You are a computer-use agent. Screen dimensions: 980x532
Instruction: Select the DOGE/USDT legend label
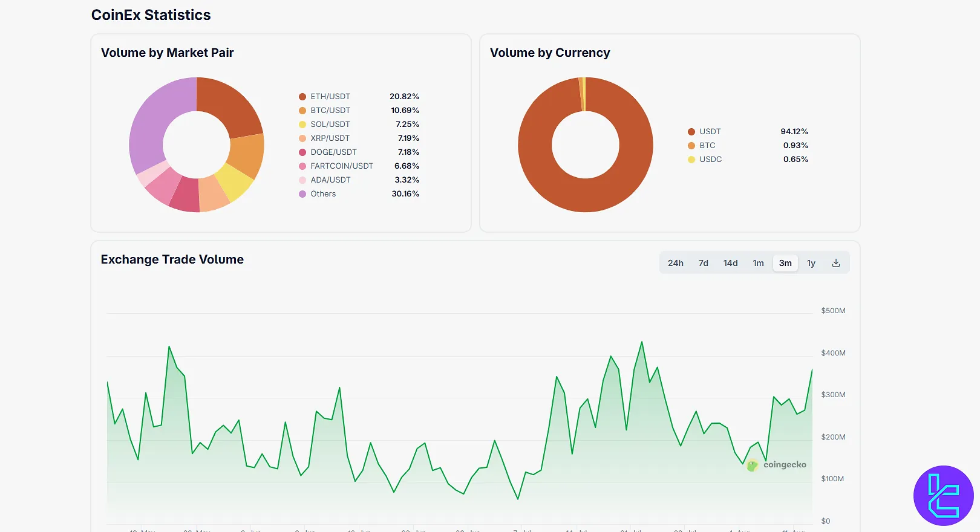tap(334, 152)
